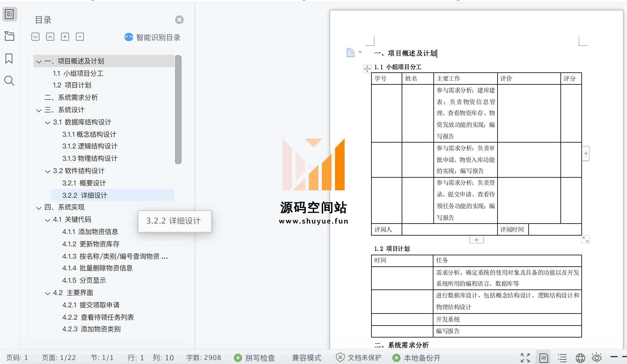Image resolution: width=627 pixels, height=364 pixels.
Task: Toggle eye protection mode icon
Action: [597, 357]
